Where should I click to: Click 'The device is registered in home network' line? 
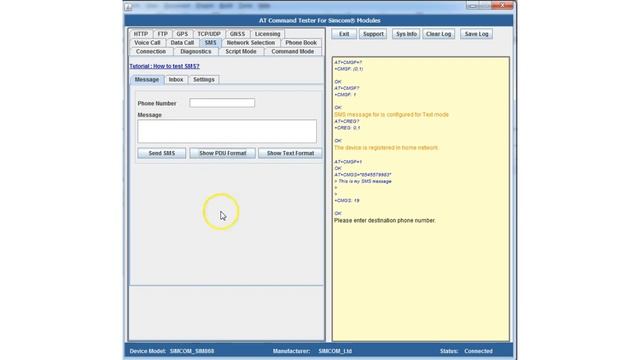[x=386, y=148]
